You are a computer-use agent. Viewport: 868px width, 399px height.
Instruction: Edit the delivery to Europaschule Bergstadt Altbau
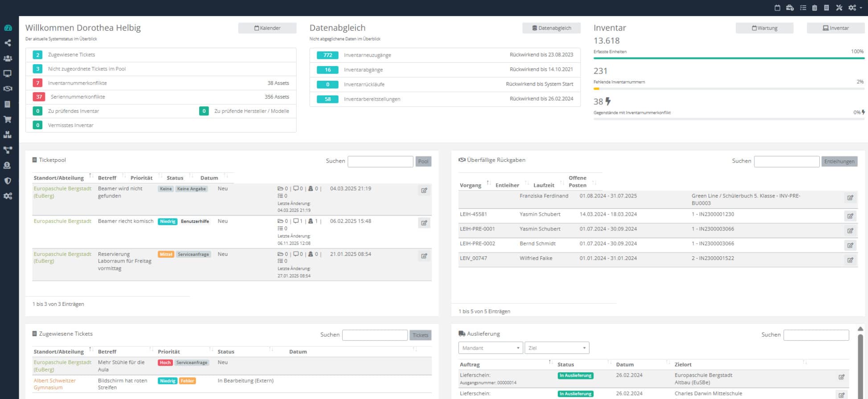[841, 377]
